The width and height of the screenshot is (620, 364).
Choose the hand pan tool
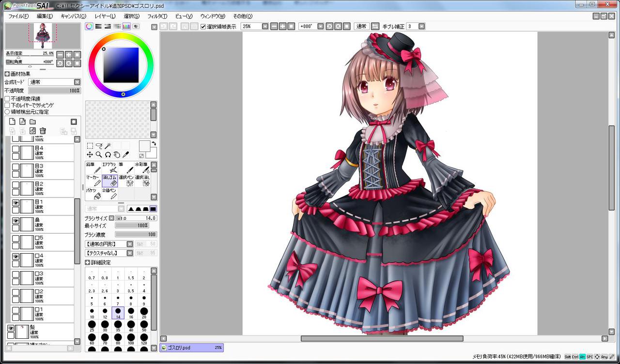(x=117, y=154)
